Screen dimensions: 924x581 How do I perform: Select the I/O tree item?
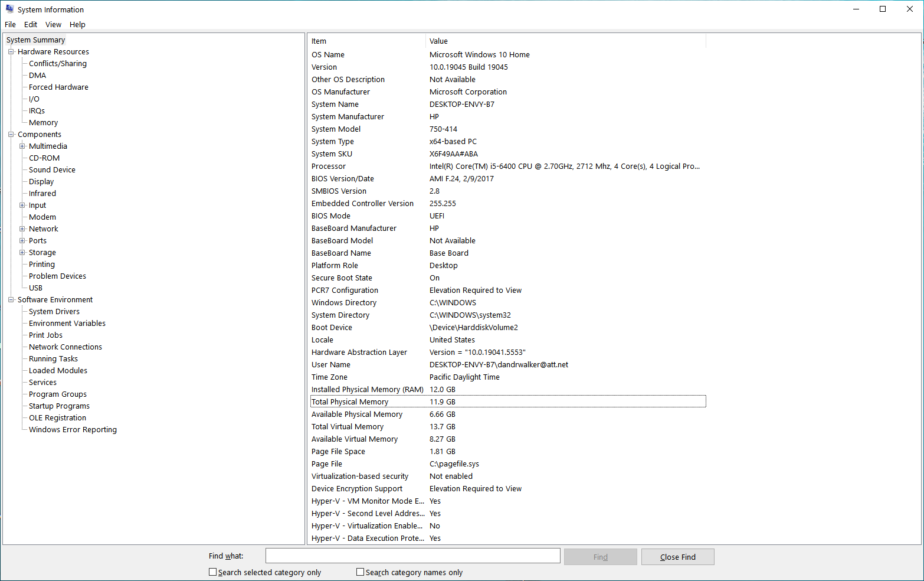click(x=34, y=99)
